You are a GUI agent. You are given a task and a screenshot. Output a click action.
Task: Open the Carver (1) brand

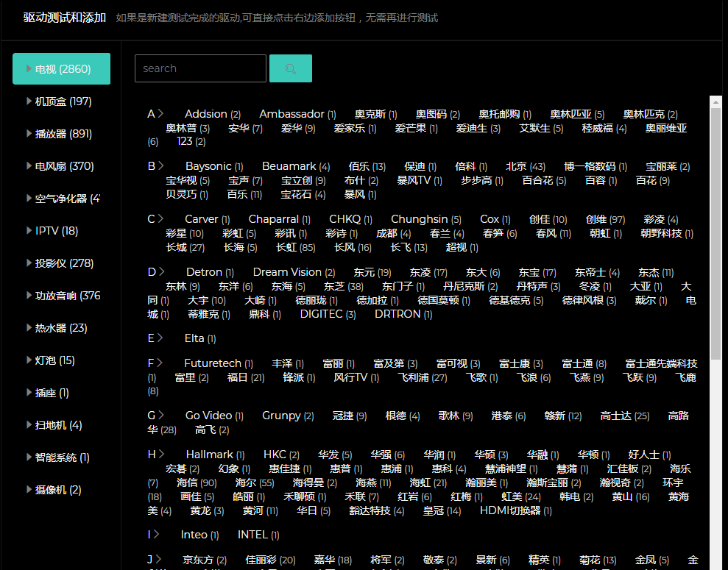tap(207, 219)
